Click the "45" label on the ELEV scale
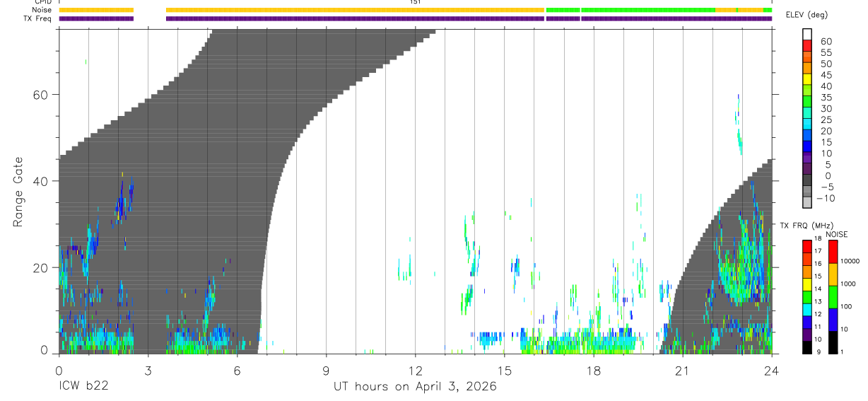868x401 pixels. 826,75
